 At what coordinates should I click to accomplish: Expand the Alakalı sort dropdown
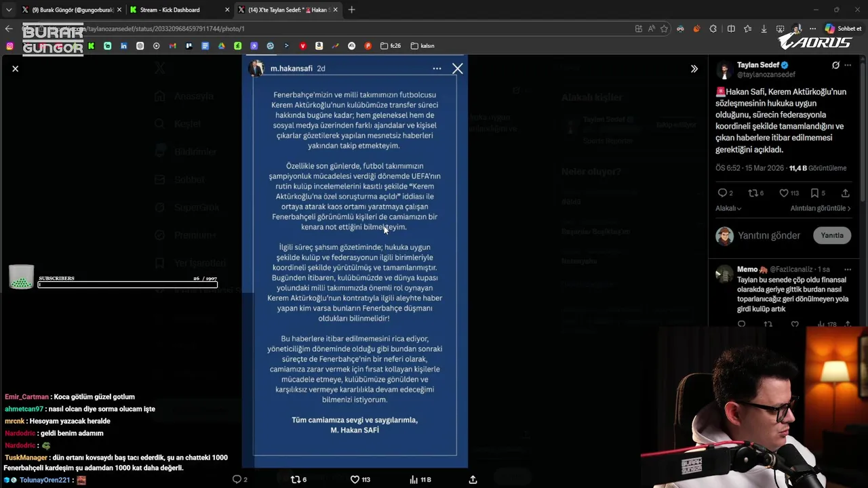728,209
